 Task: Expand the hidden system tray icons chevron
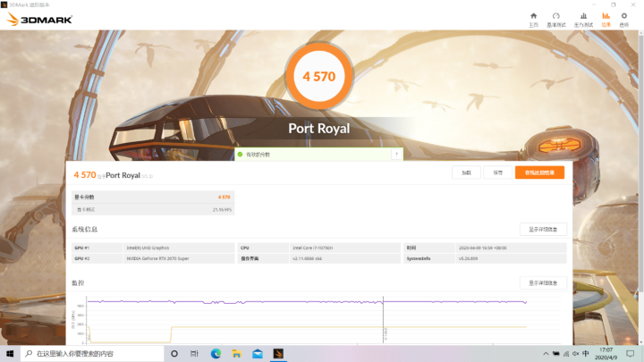click(546, 353)
